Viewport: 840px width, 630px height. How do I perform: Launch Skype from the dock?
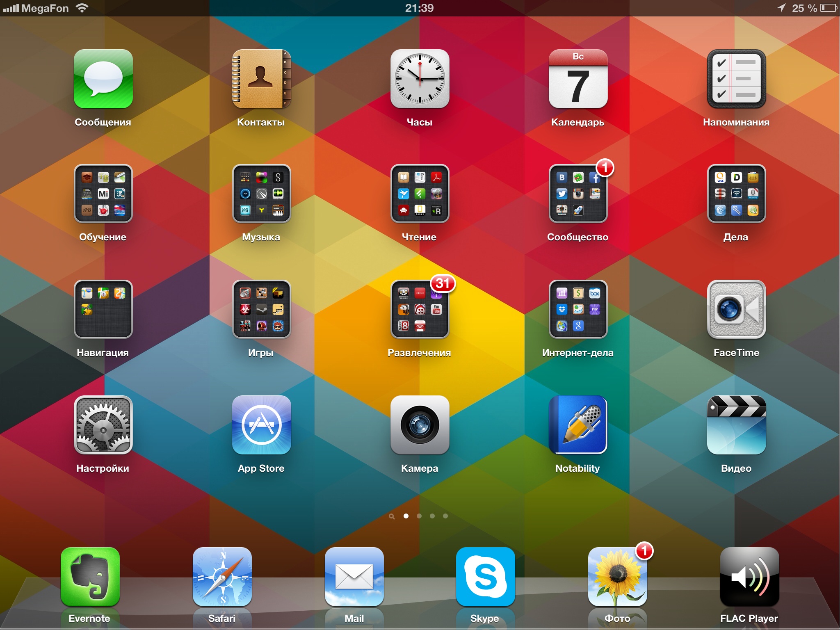pos(485,577)
